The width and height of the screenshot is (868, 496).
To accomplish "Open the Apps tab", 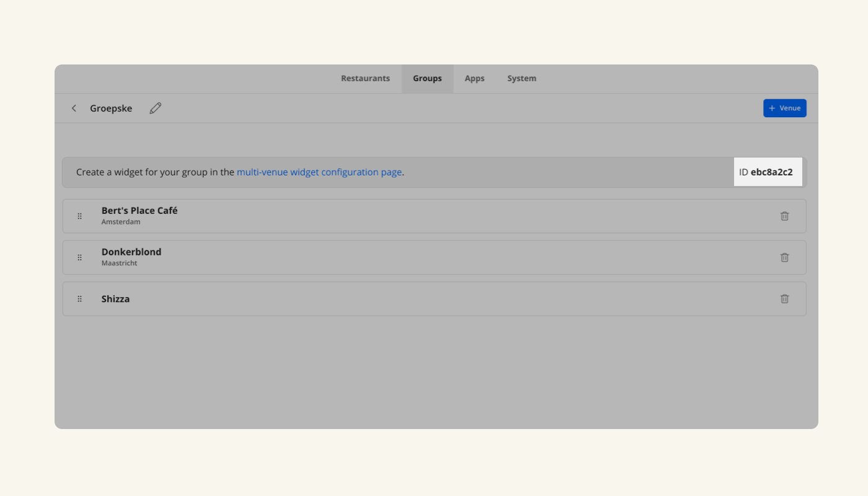I will point(474,79).
